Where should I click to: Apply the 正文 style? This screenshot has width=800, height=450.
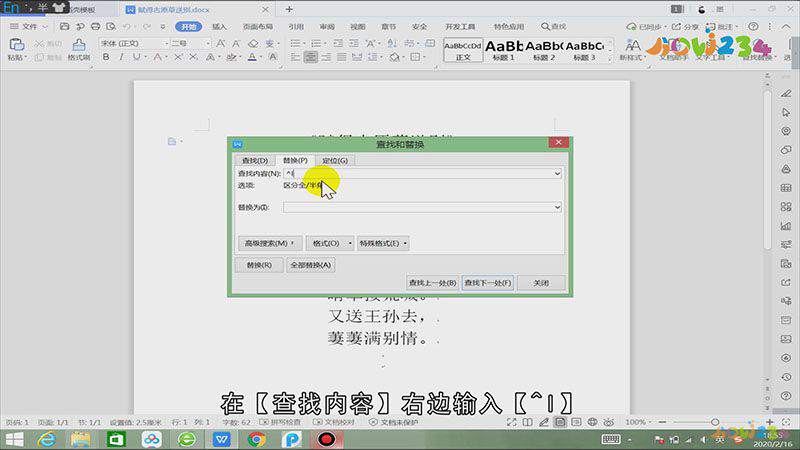click(463, 50)
